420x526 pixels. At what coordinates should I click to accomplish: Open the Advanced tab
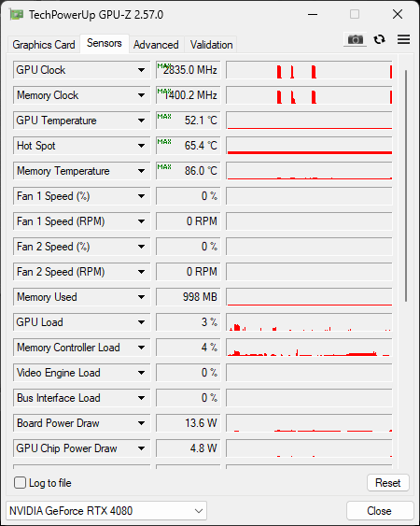(156, 45)
